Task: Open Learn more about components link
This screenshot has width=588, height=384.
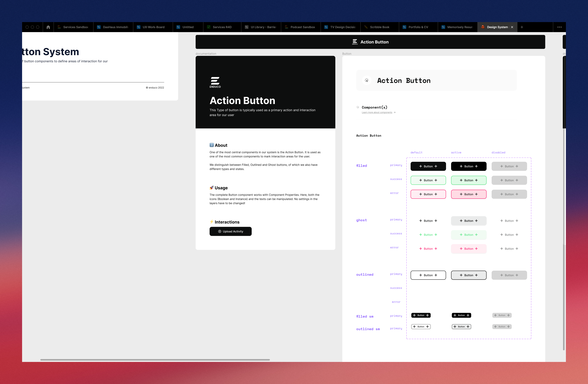Action: [x=377, y=113]
